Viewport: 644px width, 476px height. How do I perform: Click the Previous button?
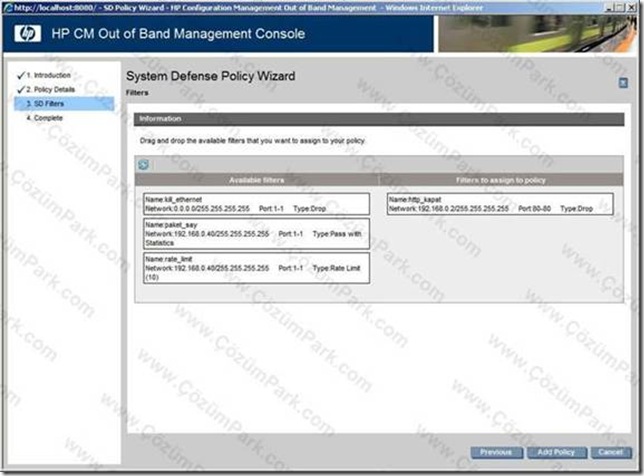click(x=496, y=452)
